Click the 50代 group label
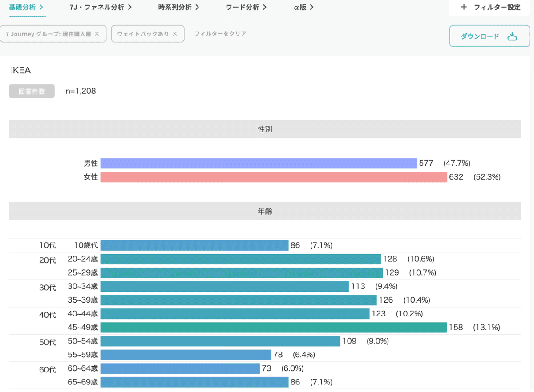The width and height of the screenshot is (534, 392). pos(48,343)
